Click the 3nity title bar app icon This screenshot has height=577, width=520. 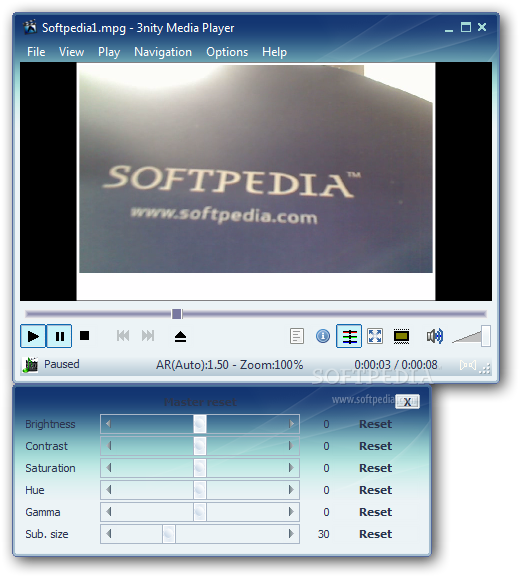coord(30,28)
